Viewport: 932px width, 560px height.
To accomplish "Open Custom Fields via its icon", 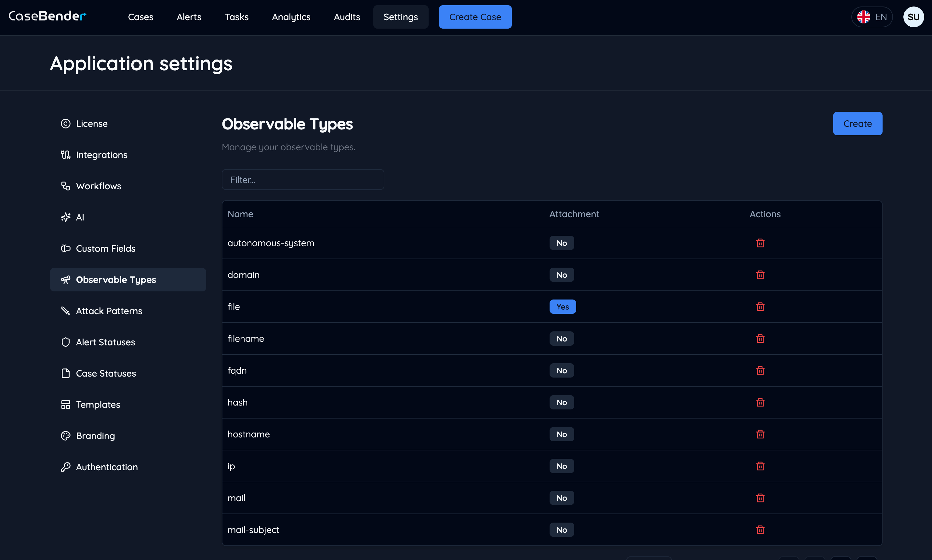I will click(65, 248).
